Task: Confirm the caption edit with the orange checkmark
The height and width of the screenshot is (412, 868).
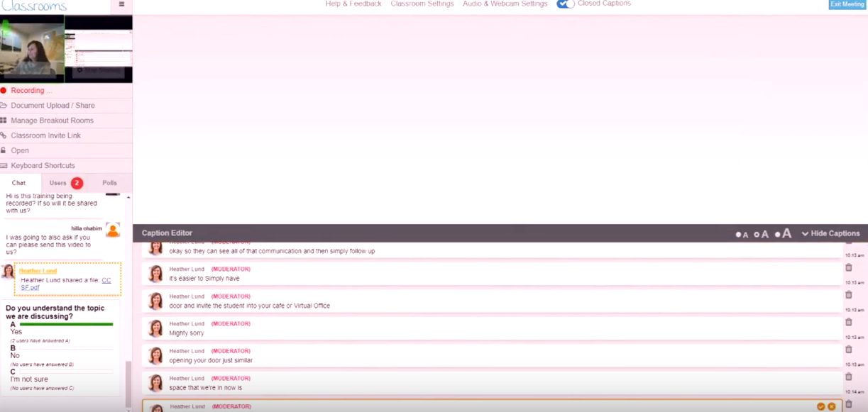Action: click(x=821, y=406)
